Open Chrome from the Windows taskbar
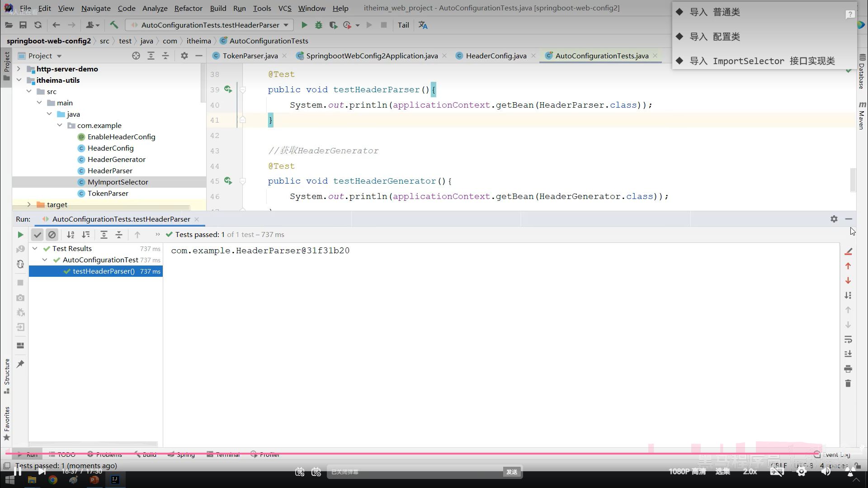Screen dimensions: 868x488 coord(53,480)
